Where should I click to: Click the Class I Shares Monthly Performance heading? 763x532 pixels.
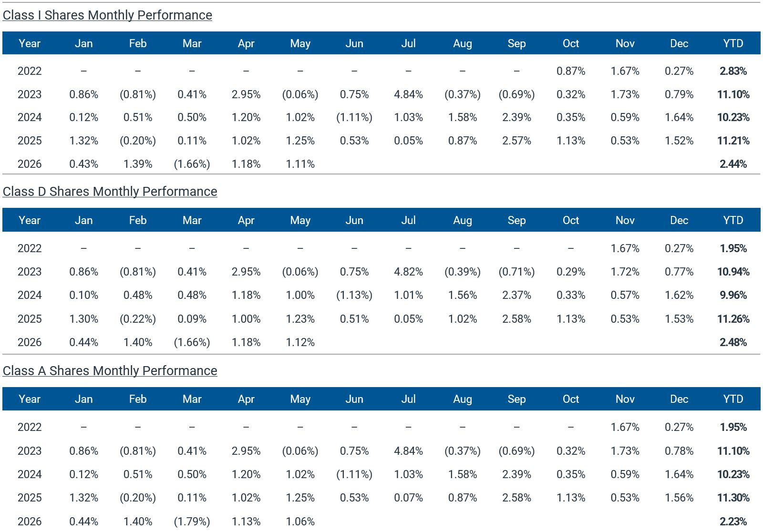107,15
